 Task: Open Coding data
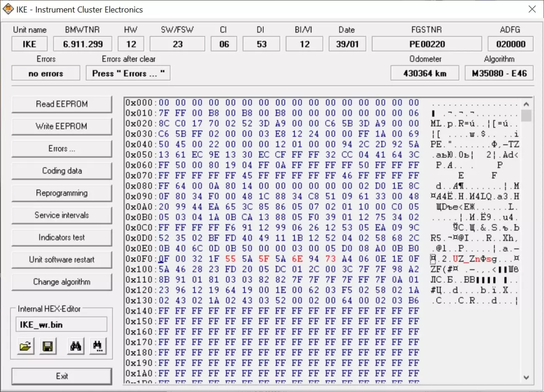62,171
